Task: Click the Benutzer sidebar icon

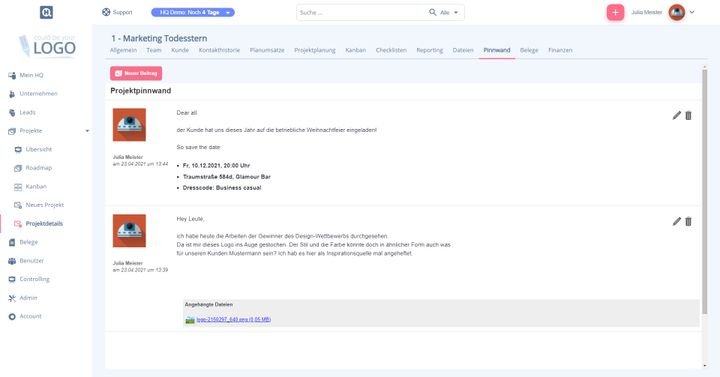Action: (x=12, y=261)
